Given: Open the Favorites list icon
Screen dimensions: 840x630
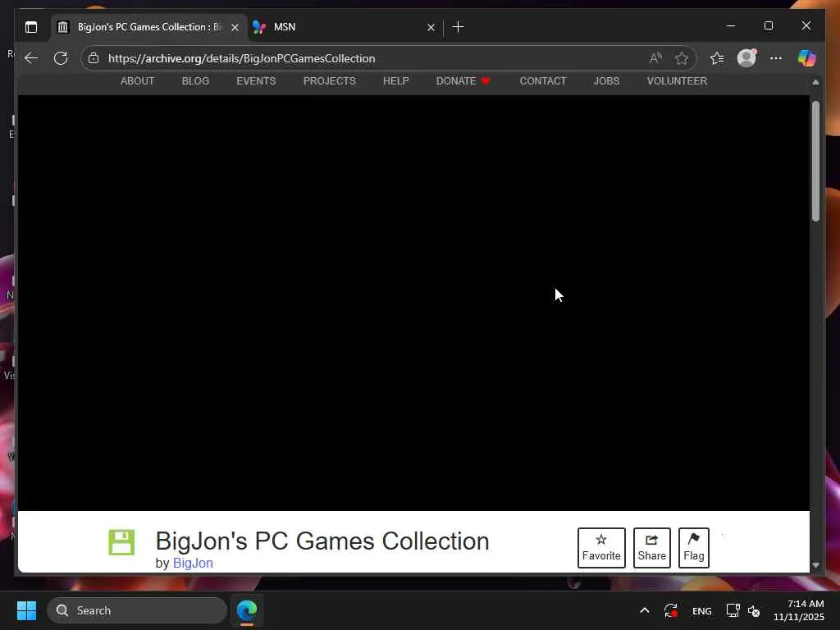Looking at the screenshot, I should click(717, 58).
